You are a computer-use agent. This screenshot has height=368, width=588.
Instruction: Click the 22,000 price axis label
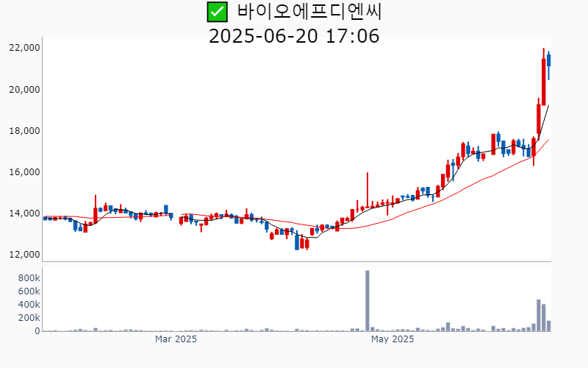[x=25, y=48]
